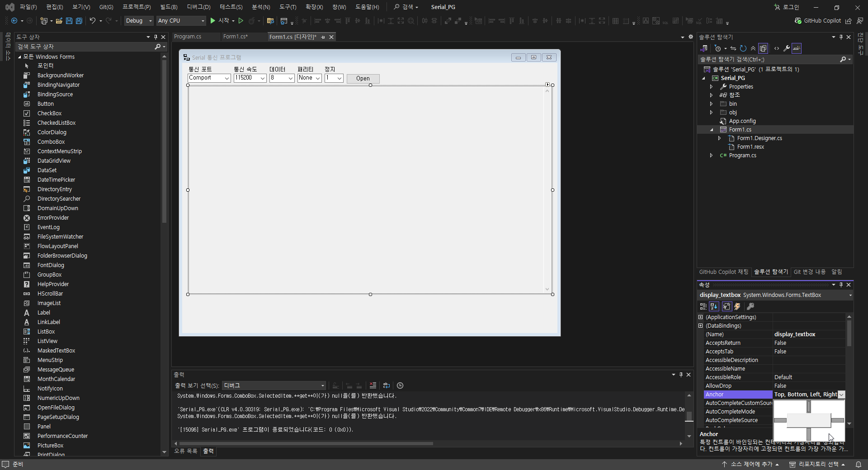Switch to the Program.cs tab

point(188,37)
